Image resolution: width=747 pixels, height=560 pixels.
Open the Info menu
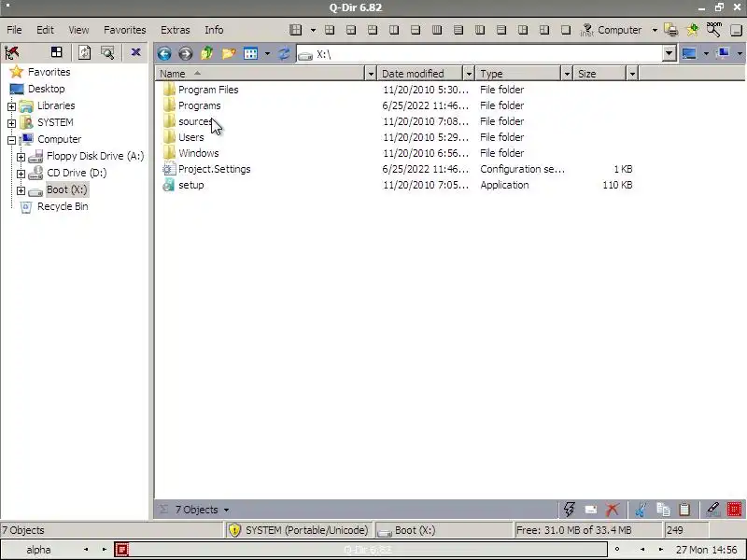214,30
